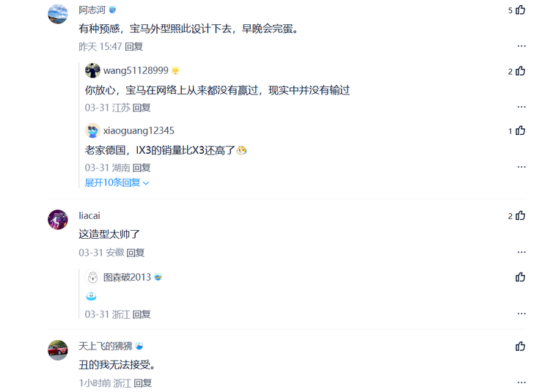
Task: Open the more options menu on wang51128999's reply
Action: pyautogui.click(x=521, y=107)
